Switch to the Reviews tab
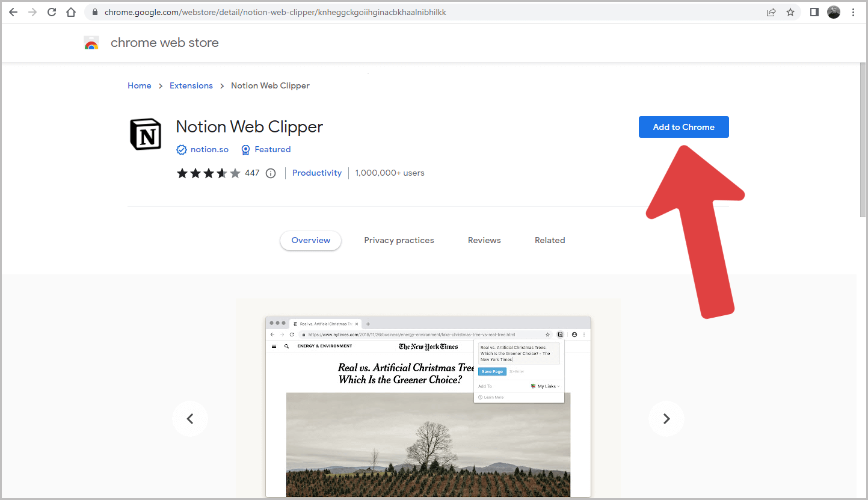 [x=484, y=240]
